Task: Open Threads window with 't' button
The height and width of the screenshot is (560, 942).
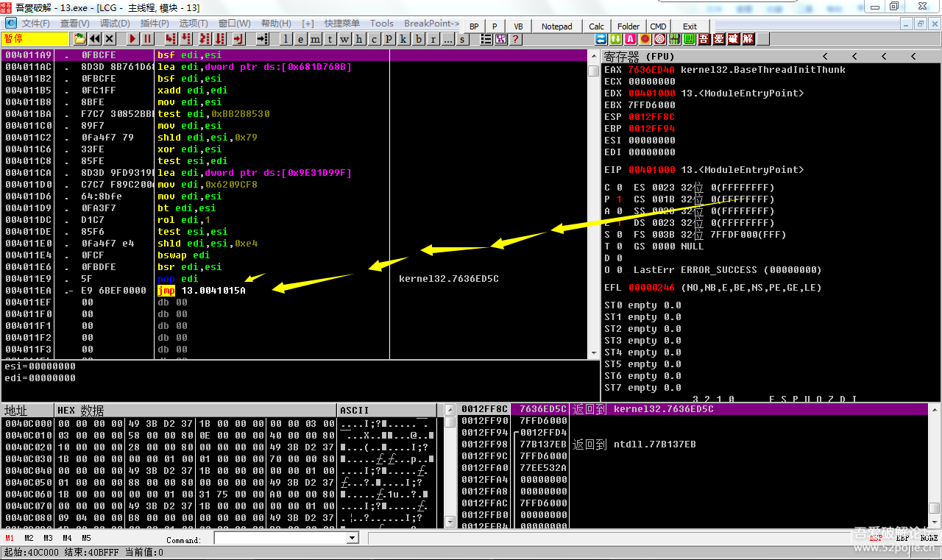Action: click(x=330, y=39)
